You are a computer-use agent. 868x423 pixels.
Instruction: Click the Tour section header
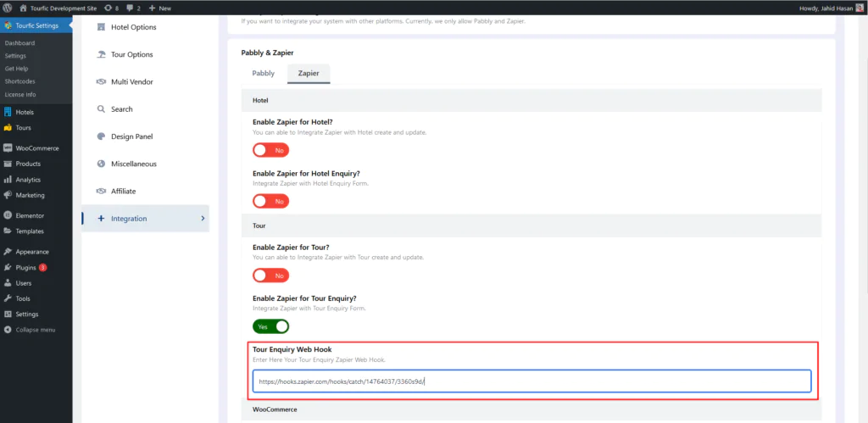pyautogui.click(x=531, y=225)
